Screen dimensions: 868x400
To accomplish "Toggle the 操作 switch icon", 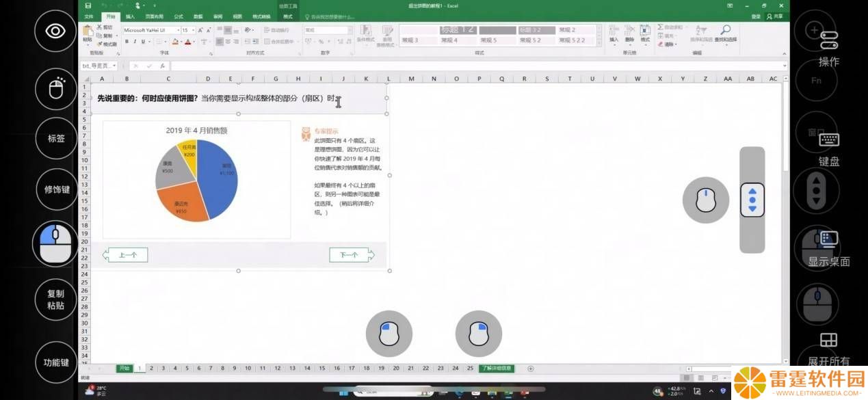I will tap(829, 40).
